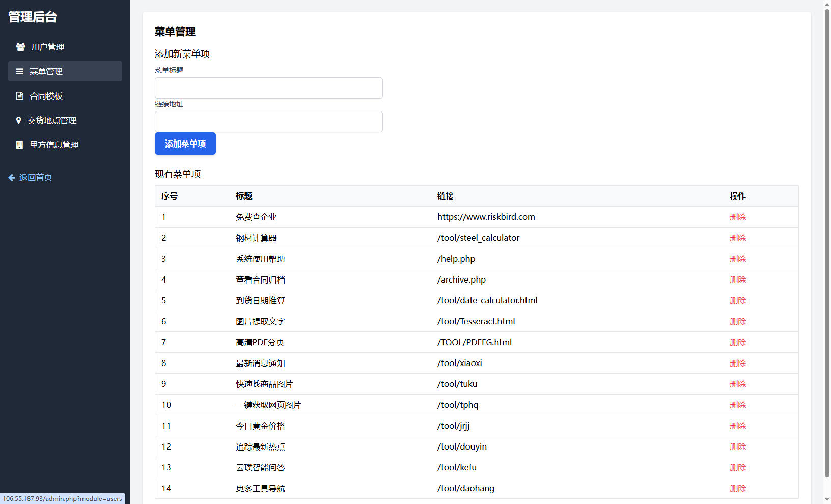Delete the 快速找商品图片 item
831x504 pixels.
(x=738, y=384)
